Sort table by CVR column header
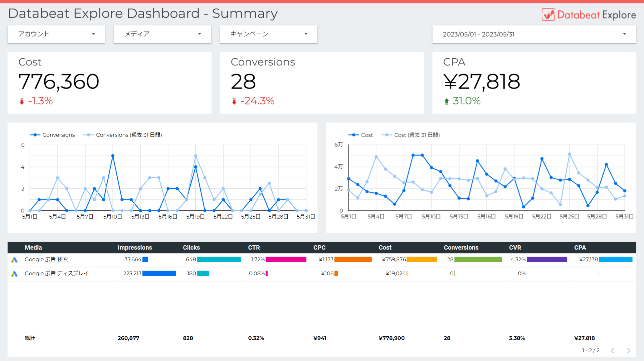 pos(515,248)
